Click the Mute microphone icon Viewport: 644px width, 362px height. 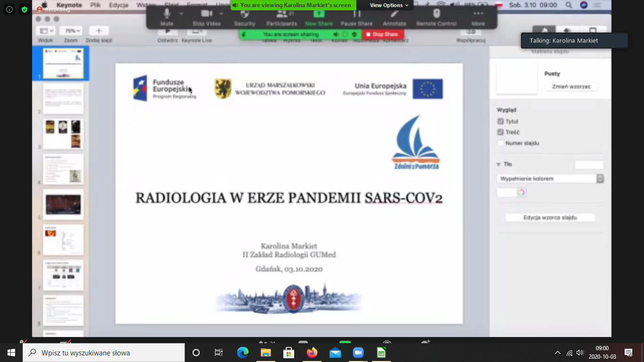click(166, 14)
